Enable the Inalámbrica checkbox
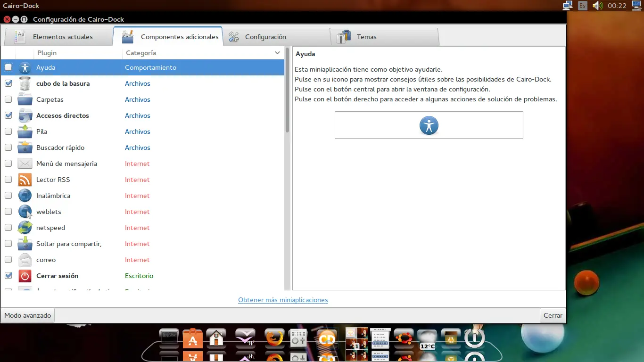The height and width of the screenshot is (362, 644). click(8, 196)
